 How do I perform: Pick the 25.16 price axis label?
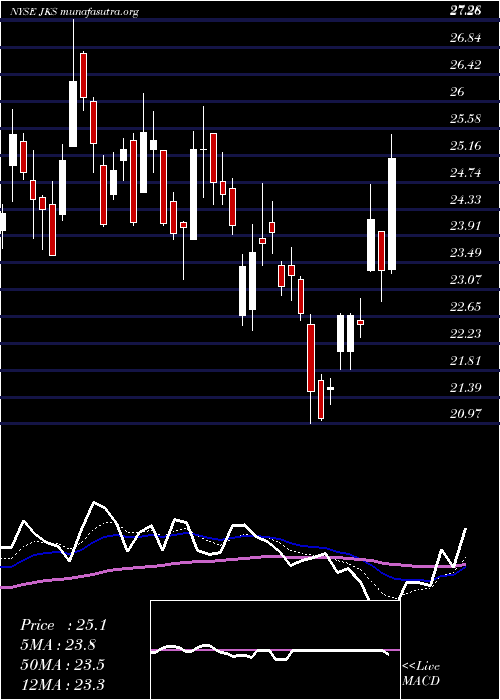point(465,145)
